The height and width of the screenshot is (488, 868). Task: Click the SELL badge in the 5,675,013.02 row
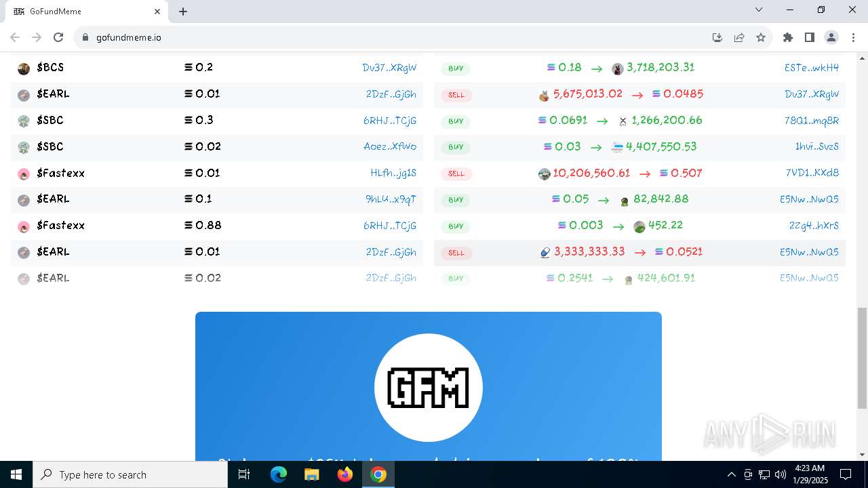pyautogui.click(x=456, y=95)
